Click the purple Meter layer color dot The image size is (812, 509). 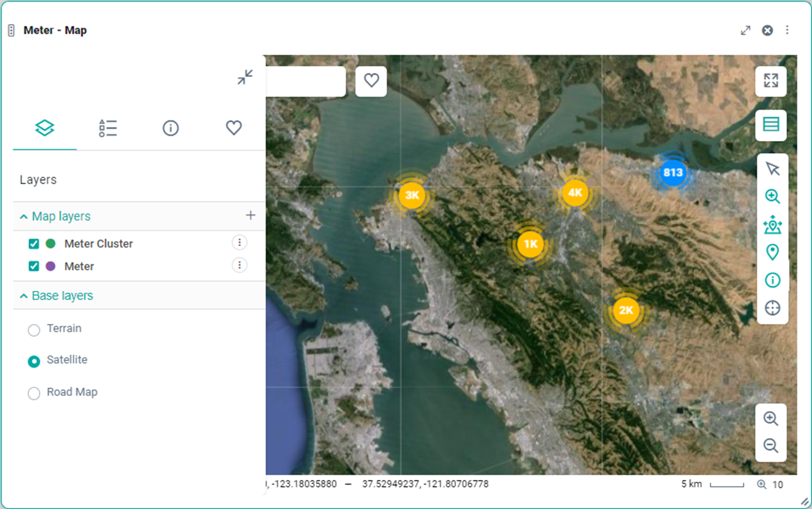pyautogui.click(x=50, y=266)
